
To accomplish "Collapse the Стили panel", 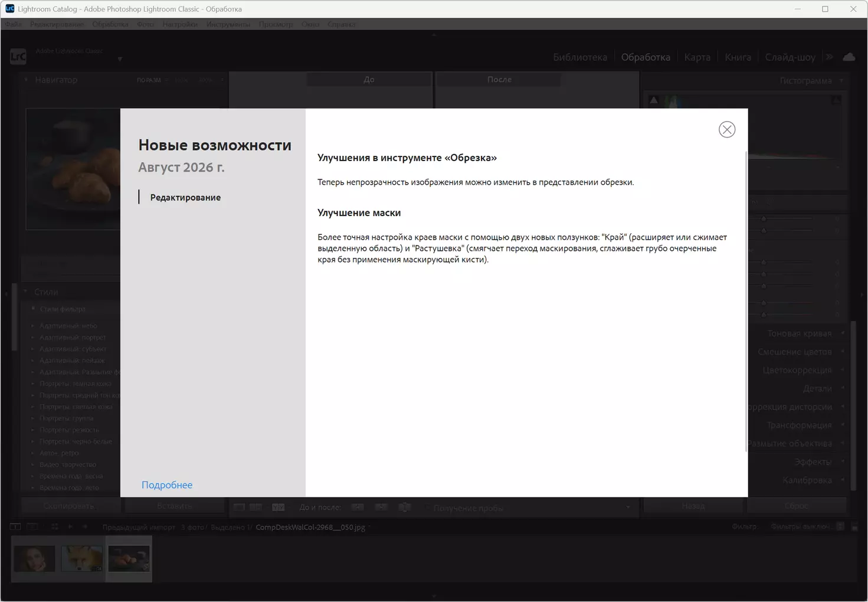I will [26, 292].
